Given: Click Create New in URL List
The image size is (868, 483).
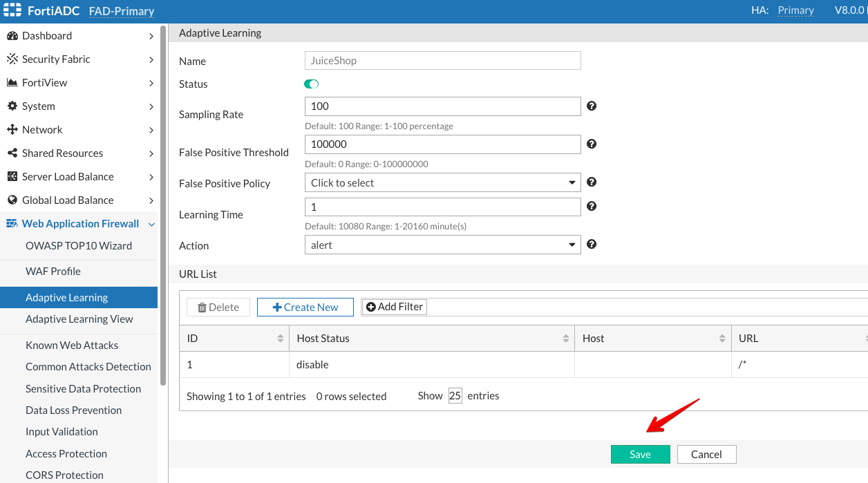Looking at the screenshot, I should 305,307.
